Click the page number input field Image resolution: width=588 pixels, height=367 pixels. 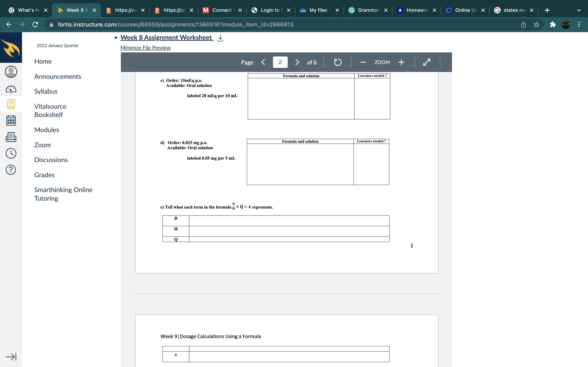point(280,62)
